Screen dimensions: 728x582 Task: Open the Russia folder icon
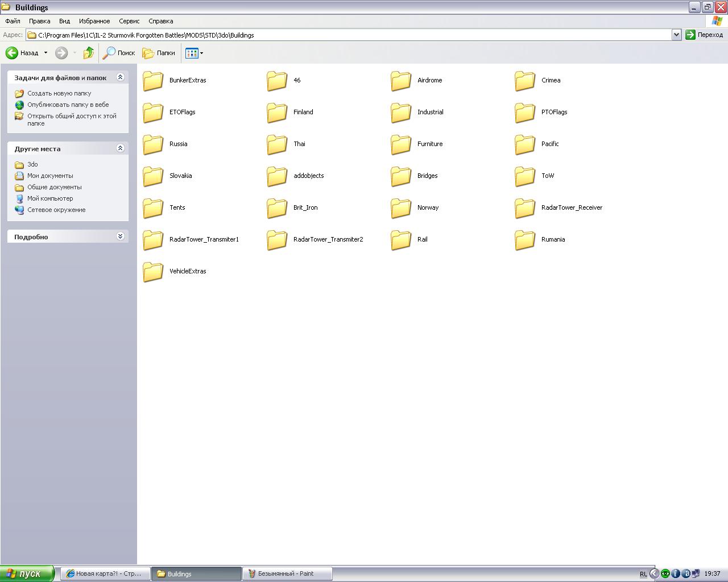point(153,144)
